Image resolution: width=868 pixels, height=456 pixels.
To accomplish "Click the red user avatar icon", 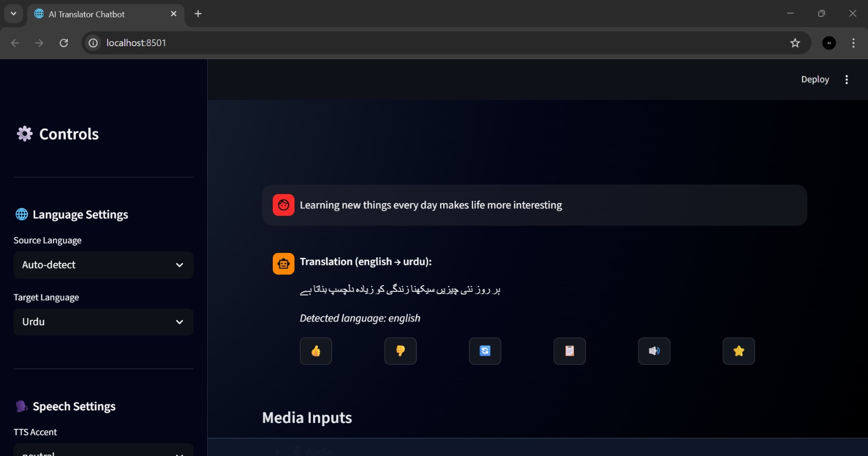I will [x=284, y=205].
